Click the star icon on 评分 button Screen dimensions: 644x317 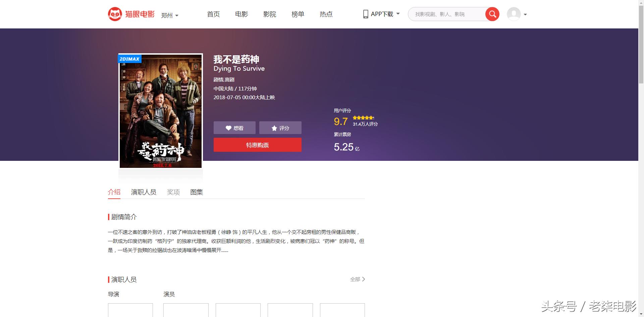coord(274,128)
